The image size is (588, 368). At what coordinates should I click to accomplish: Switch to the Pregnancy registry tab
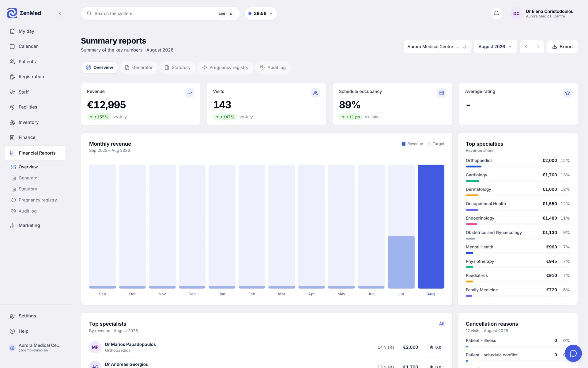coord(225,67)
